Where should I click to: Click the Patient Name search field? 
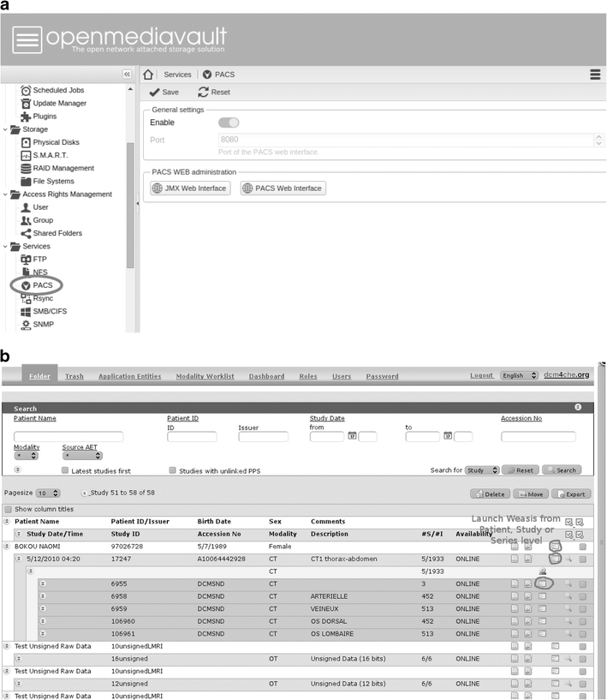pyautogui.click(x=68, y=437)
